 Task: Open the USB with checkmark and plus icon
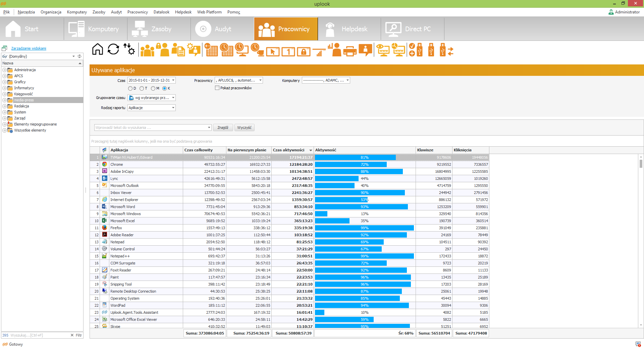pos(416,50)
